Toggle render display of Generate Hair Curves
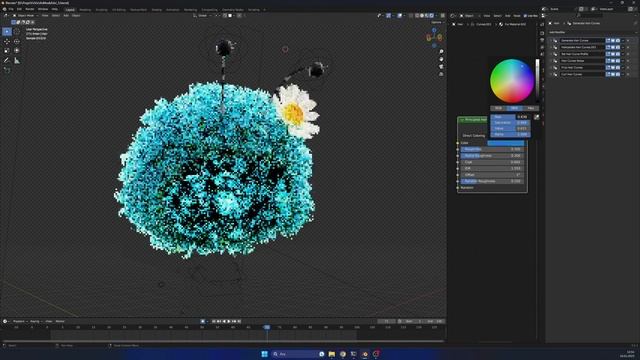Viewport: 640px width, 360px height. (618, 40)
